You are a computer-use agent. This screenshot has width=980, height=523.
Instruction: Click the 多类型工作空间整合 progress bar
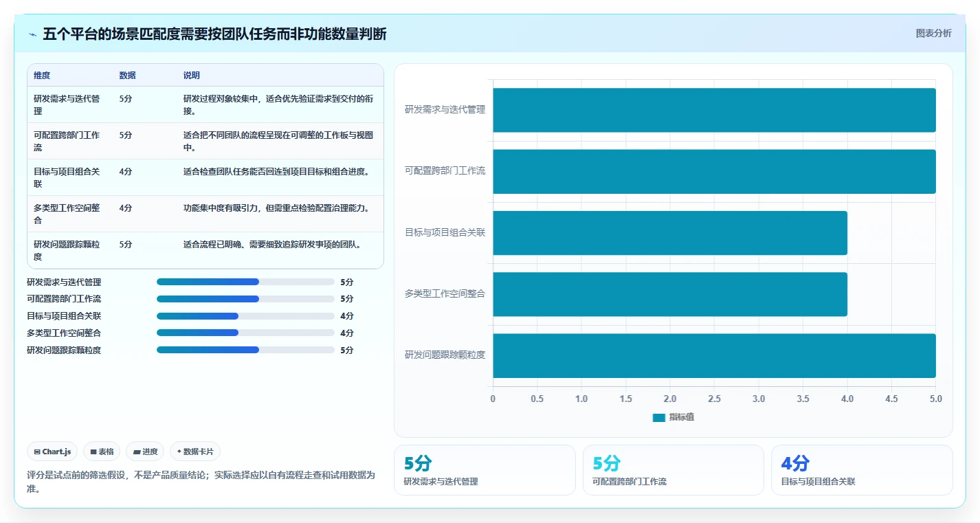click(x=245, y=333)
